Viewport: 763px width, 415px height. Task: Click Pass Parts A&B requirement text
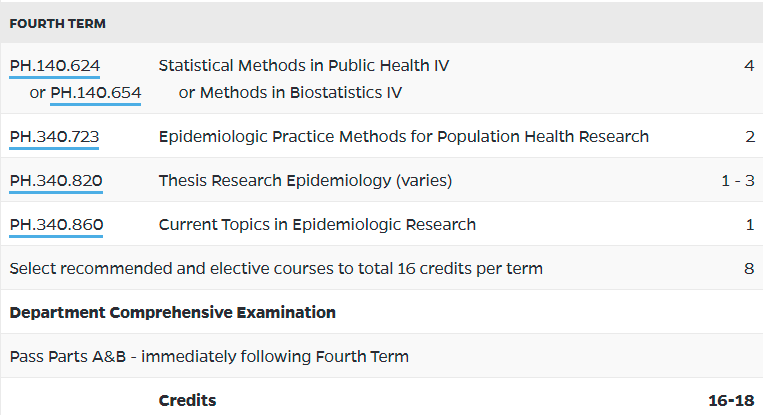[x=209, y=357]
